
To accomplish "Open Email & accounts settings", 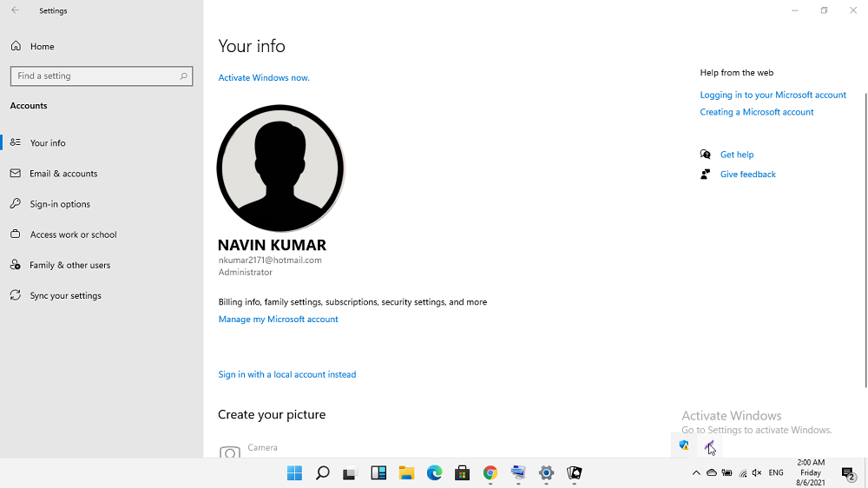I will click(63, 174).
